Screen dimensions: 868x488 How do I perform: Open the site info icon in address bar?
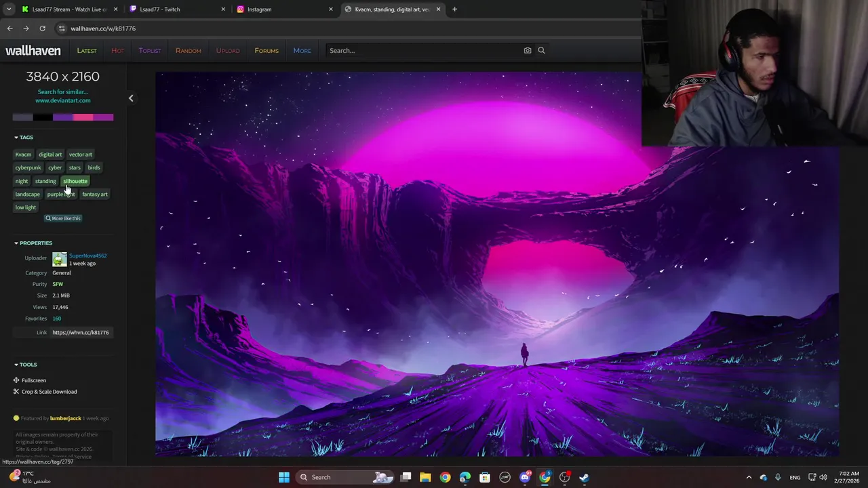pyautogui.click(x=62, y=28)
